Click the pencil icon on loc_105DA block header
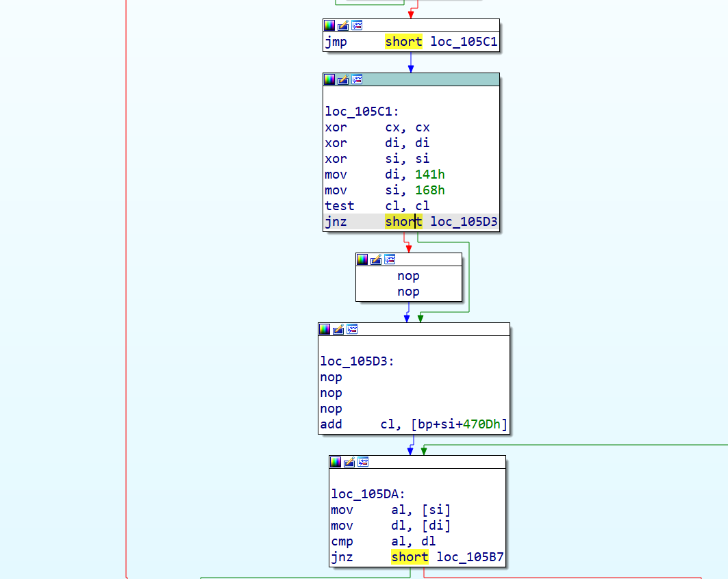Image resolution: width=728 pixels, height=579 pixels. [349, 462]
